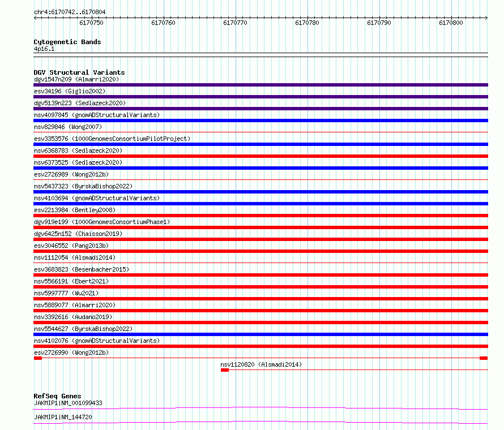Image resolution: width=504 pixels, height=430 pixels.
Task: Click ruler position 6170780
Action: 307,23
